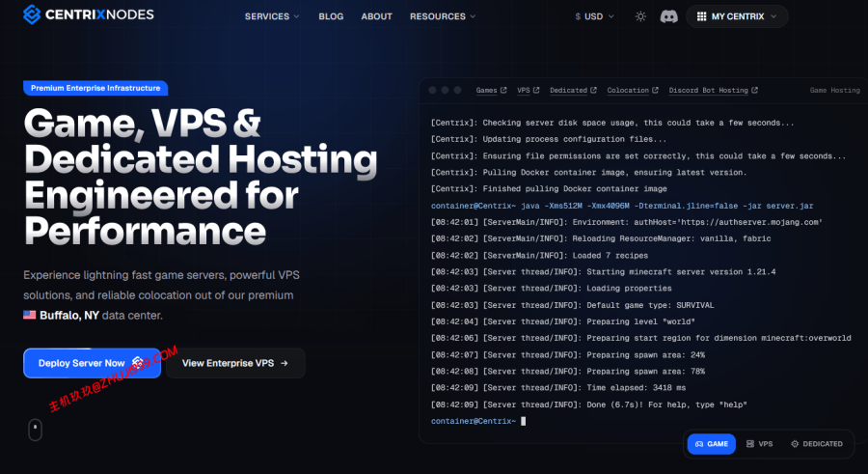Click the 'Preparing start region for dimension' line
This screenshot has height=474, width=868.
pyautogui.click(x=641, y=338)
